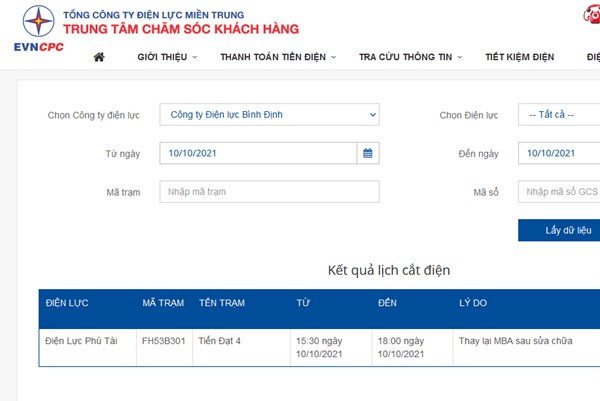Select the 15:30 ngày 10/10/2021 cell
Image resolution: width=600 pixels, height=401 pixels.
(331, 347)
